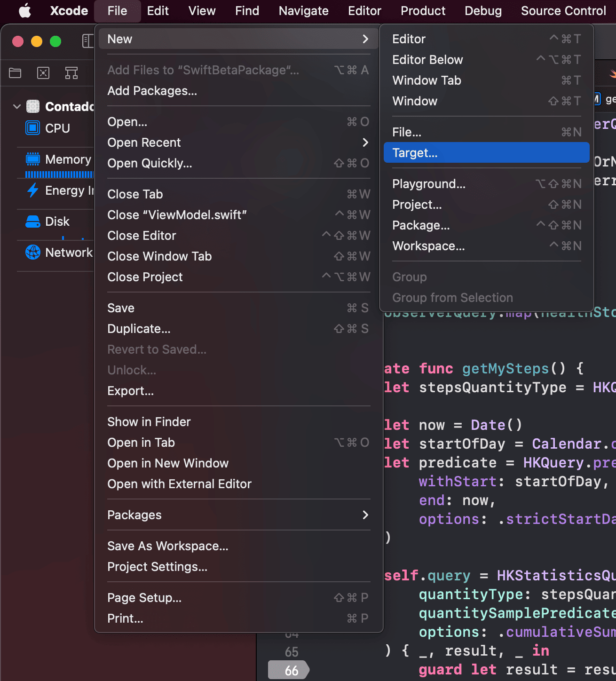Choose Export… menu item
Image resolution: width=616 pixels, height=681 pixels.
(238, 391)
